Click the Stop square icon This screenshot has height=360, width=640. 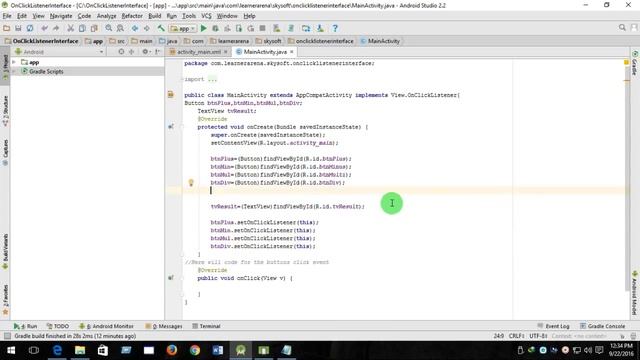pos(262,28)
